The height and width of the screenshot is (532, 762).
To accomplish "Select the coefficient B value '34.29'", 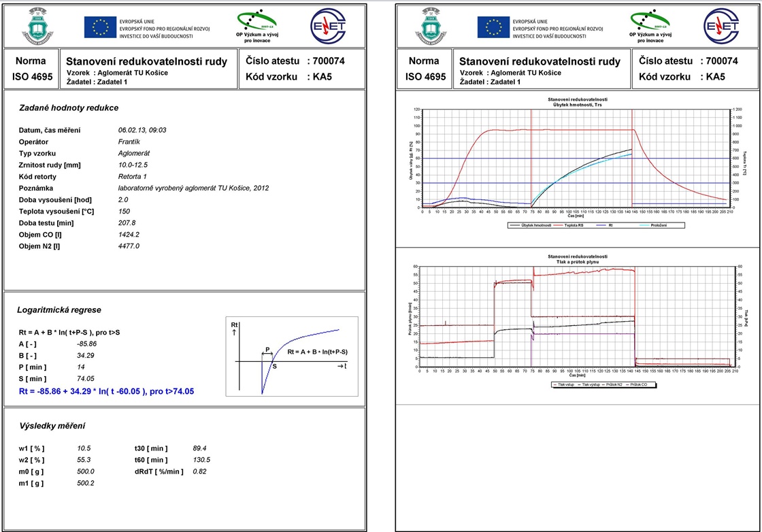I will click(x=86, y=356).
